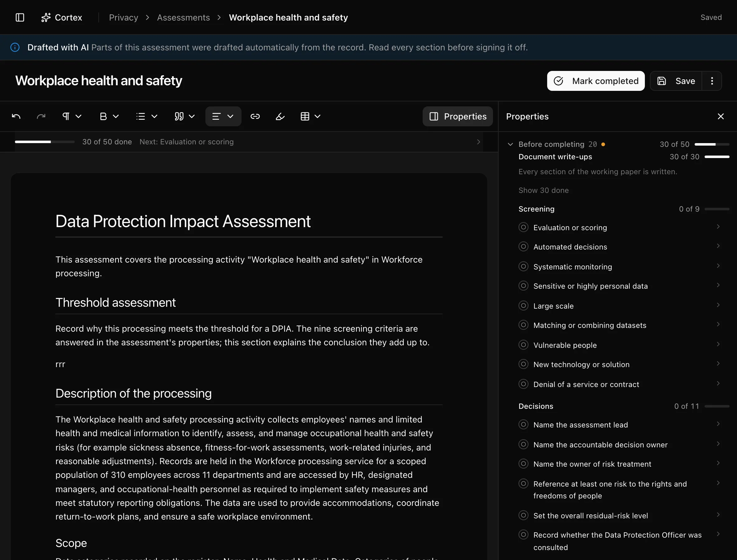
Task: Expand Evaluation or scoring row chevron
Action: point(718,227)
